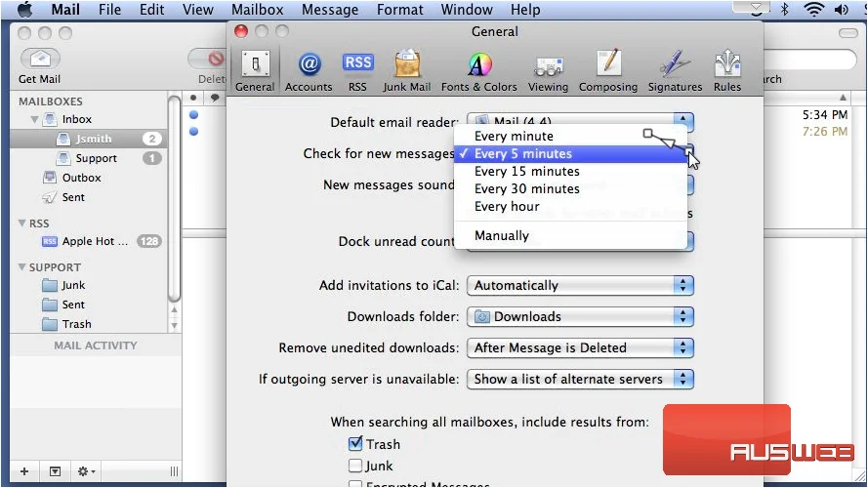The width and height of the screenshot is (868, 488).
Task: Click the add mailbox plus button
Action: click(x=24, y=471)
